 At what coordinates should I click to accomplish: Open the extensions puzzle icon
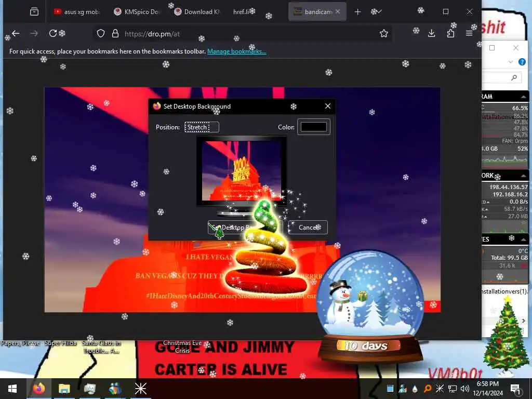point(450,33)
